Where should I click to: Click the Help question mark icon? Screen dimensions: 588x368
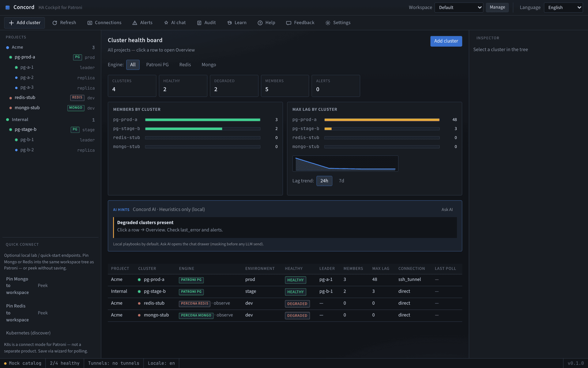260,23
